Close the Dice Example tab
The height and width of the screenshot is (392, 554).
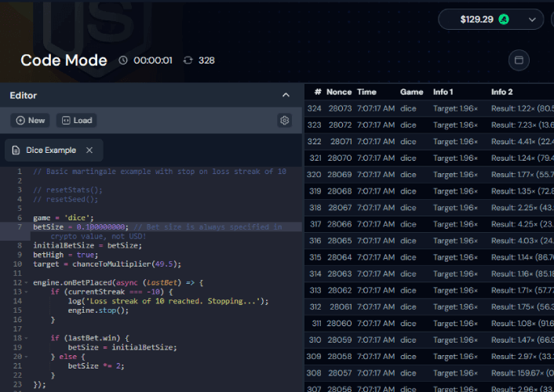click(89, 150)
